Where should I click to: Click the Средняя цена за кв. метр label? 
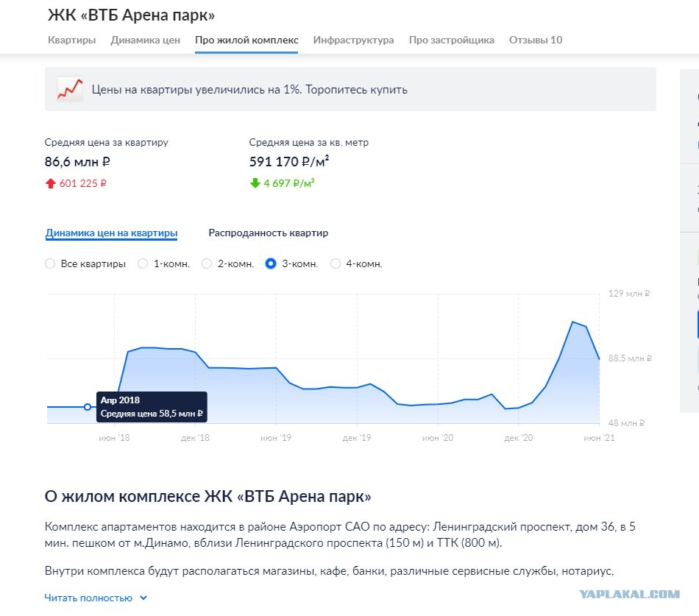point(309,142)
